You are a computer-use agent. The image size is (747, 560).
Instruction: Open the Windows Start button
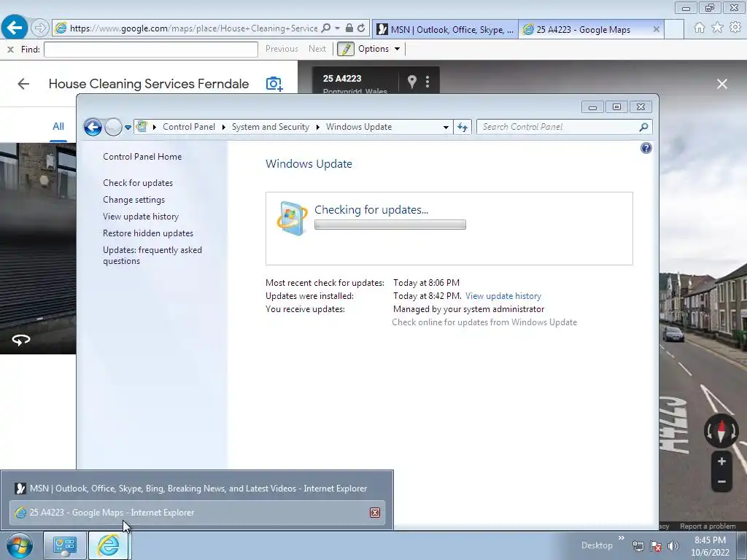coord(20,545)
